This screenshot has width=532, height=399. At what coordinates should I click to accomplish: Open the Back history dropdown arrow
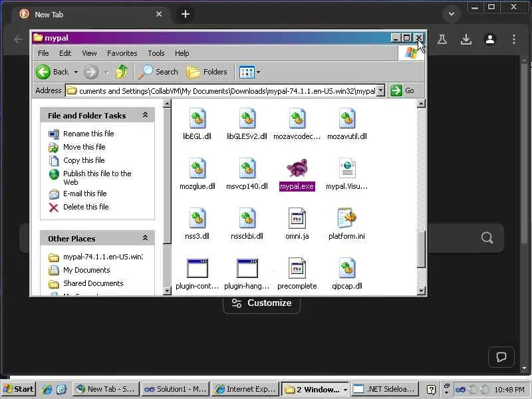76,72
